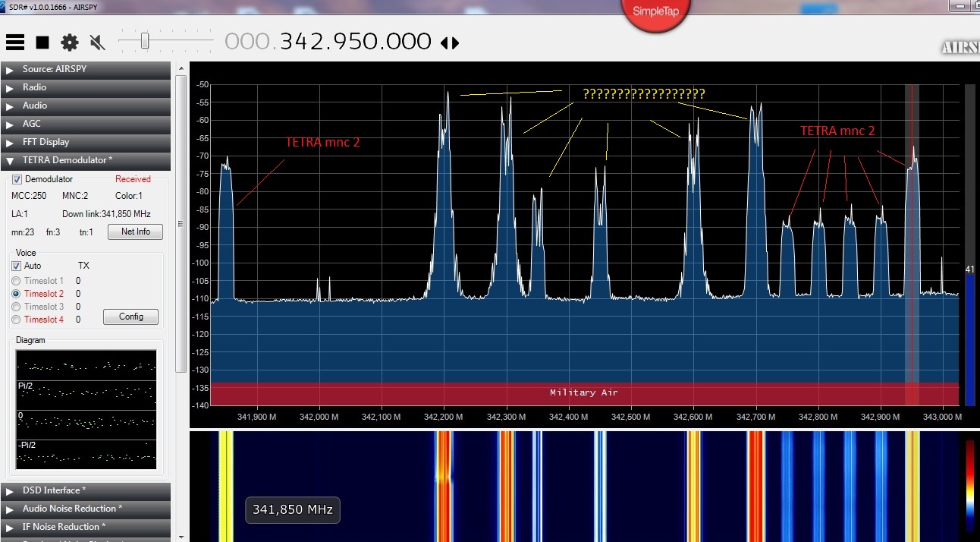Collapse the TETRA Demodulator panel
The width and height of the screenshot is (980, 542).
(x=86, y=160)
